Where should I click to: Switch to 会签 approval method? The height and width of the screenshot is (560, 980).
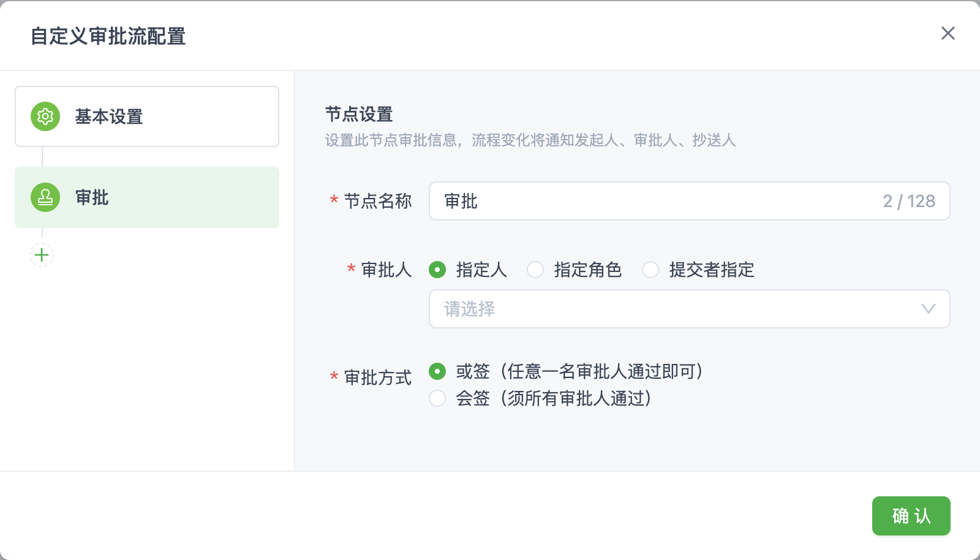pos(437,399)
